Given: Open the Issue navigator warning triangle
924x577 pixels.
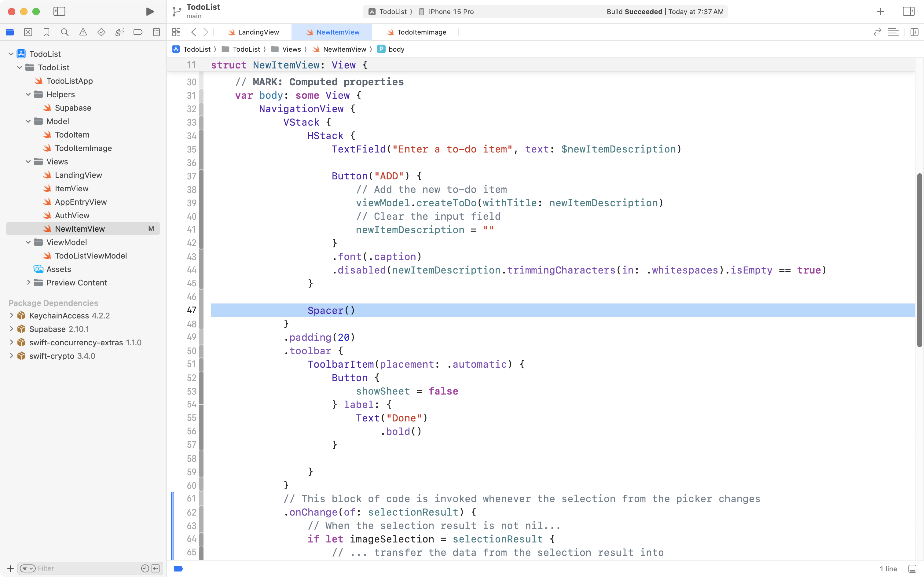Looking at the screenshot, I should pos(83,32).
